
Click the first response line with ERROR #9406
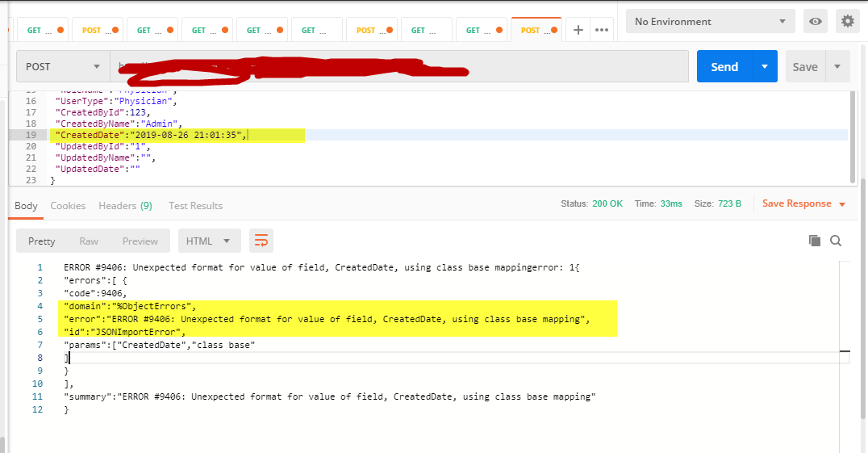coord(321,267)
